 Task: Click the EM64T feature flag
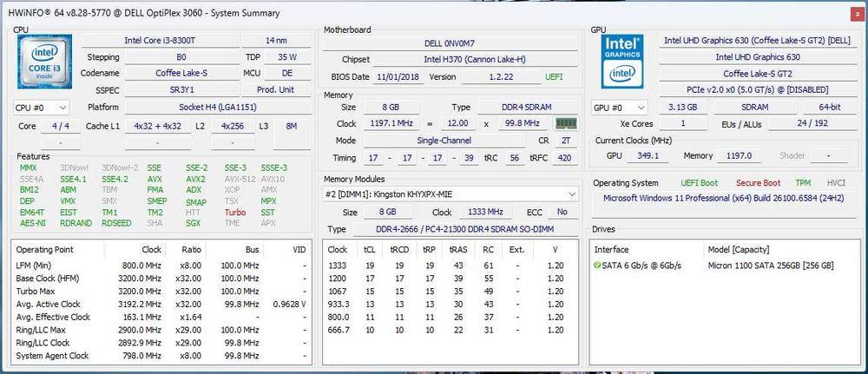pos(33,213)
